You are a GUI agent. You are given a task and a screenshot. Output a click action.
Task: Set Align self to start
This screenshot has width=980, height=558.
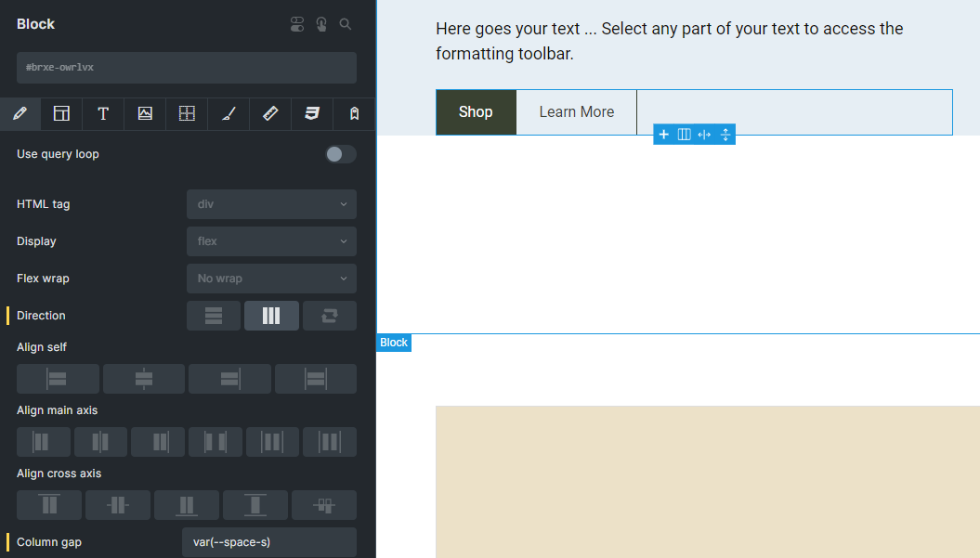(x=58, y=379)
